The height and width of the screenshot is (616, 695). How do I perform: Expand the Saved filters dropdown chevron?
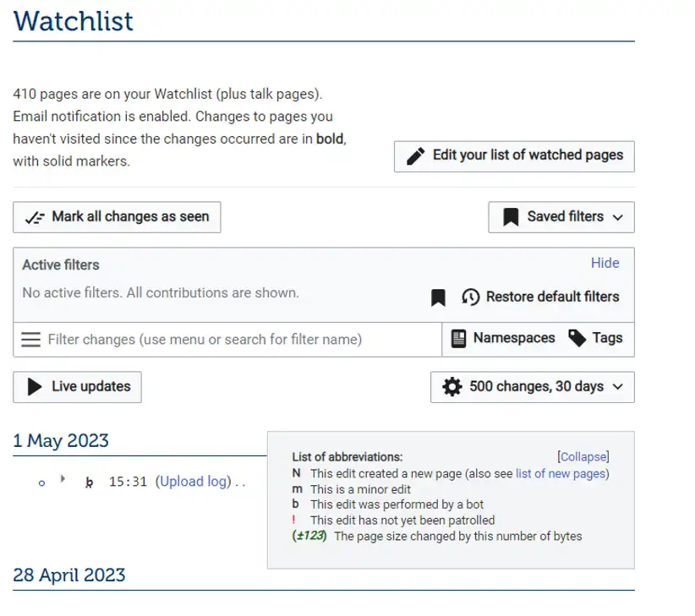pyautogui.click(x=618, y=217)
